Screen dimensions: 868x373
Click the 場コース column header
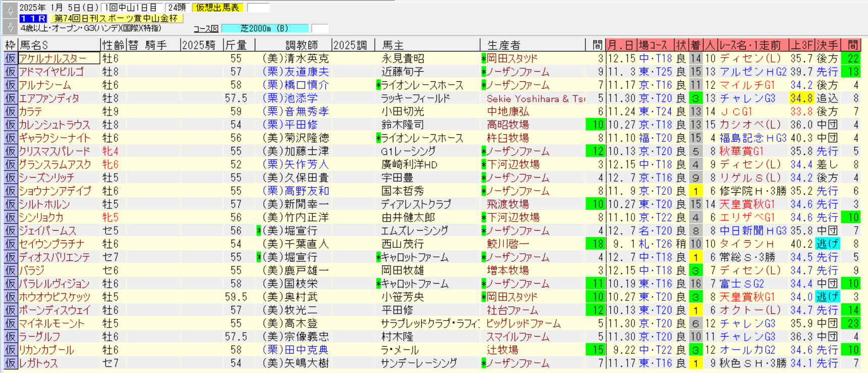point(656,45)
